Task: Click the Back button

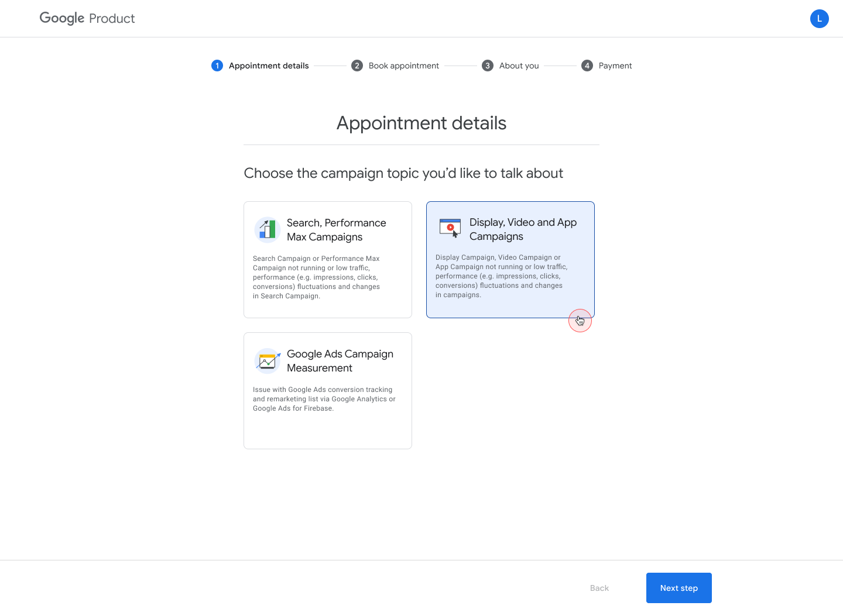Action: pyautogui.click(x=599, y=588)
